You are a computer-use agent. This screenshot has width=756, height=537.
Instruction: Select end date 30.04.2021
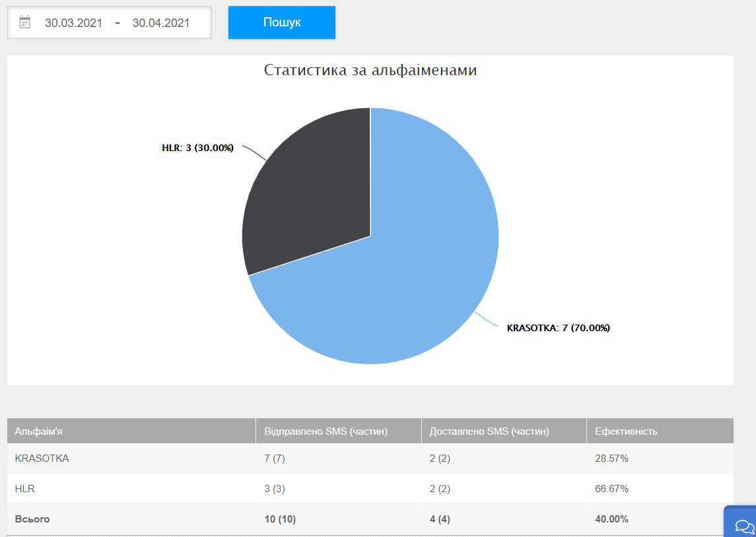pos(161,22)
